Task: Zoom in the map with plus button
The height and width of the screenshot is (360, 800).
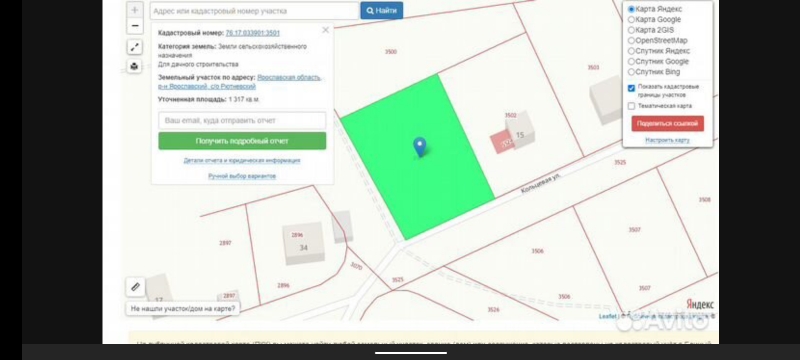Action: pos(135,10)
